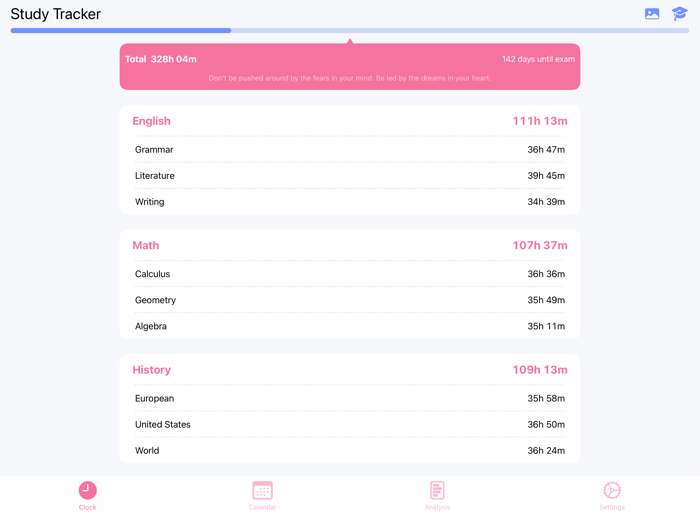Click the 36h 36m Calculus time
Screen dimensions: 700x525
pos(546,274)
